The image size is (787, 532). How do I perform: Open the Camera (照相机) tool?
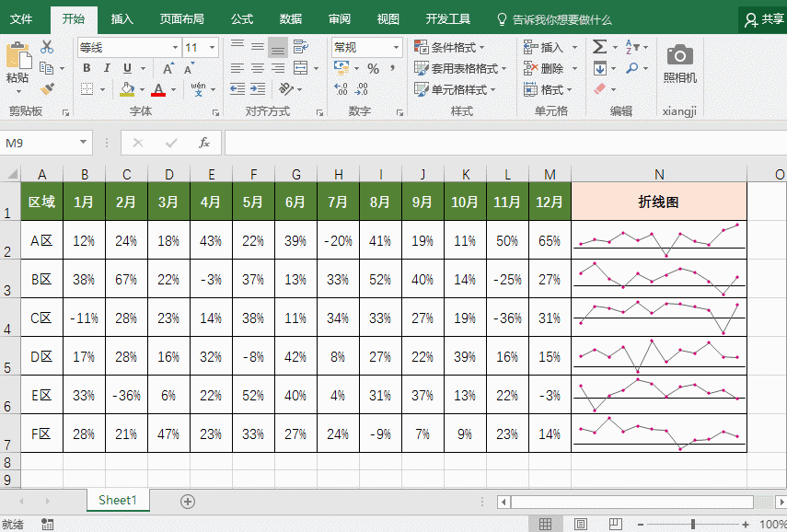pyautogui.click(x=680, y=62)
